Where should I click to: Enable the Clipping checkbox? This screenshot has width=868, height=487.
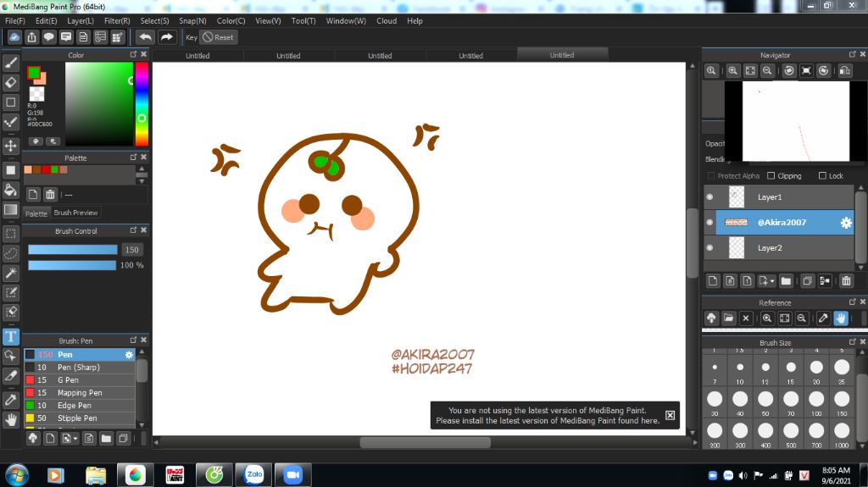pyautogui.click(x=771, y=176)
